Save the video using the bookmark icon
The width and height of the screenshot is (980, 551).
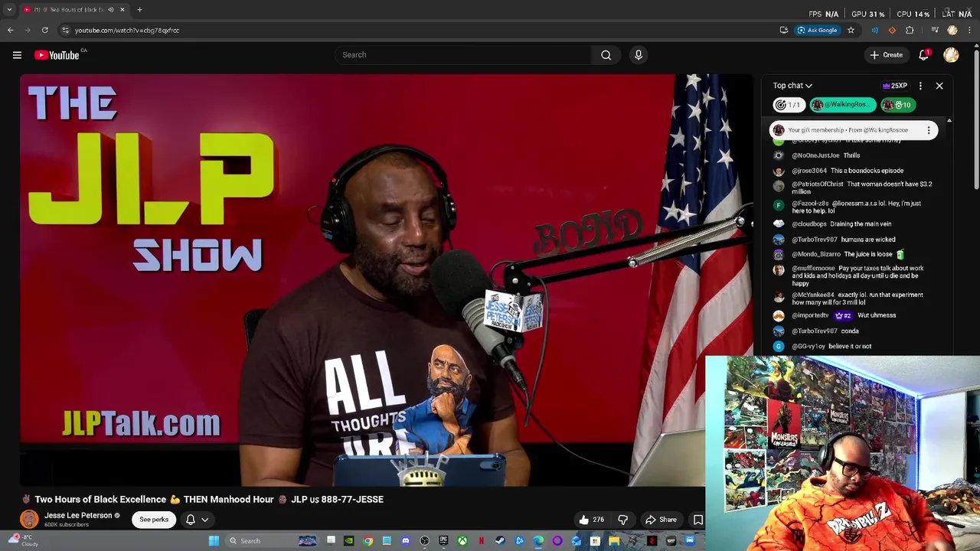[698, 520]
